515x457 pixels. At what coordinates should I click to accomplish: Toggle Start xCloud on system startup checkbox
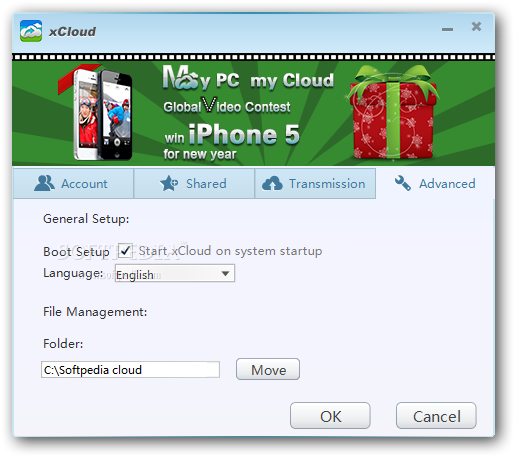click(125, 251)
